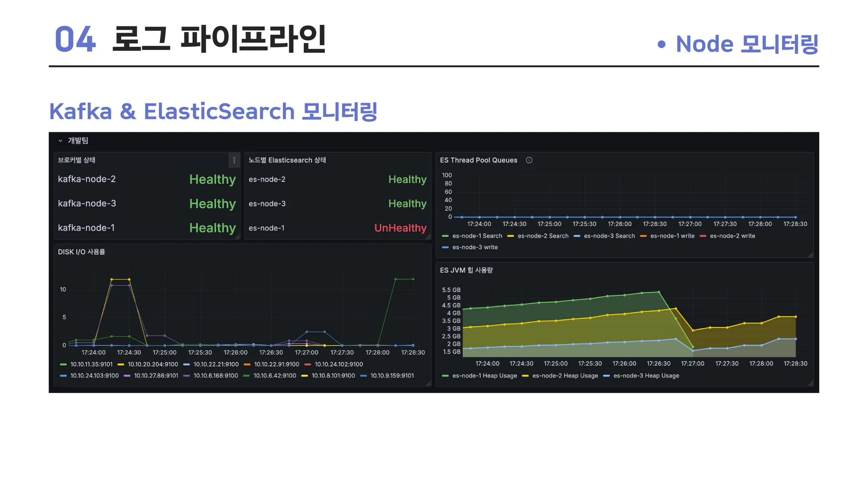
Task: Toggle es-node-2 write legend series
Action: 732,236
